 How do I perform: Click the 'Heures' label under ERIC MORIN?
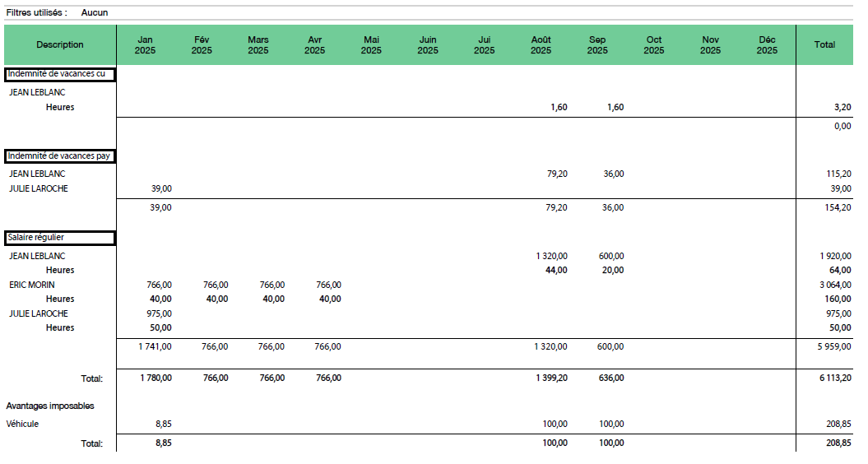[60, 299]
